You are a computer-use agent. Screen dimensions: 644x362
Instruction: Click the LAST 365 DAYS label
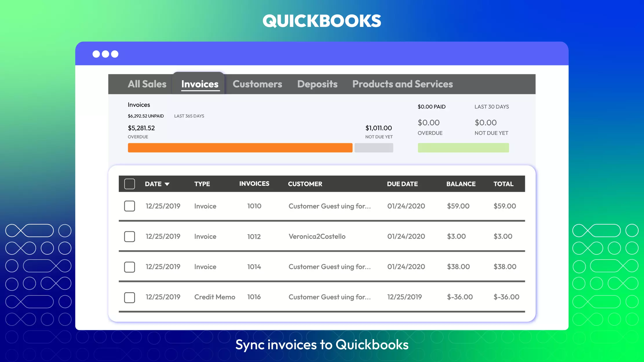point(189,116)
